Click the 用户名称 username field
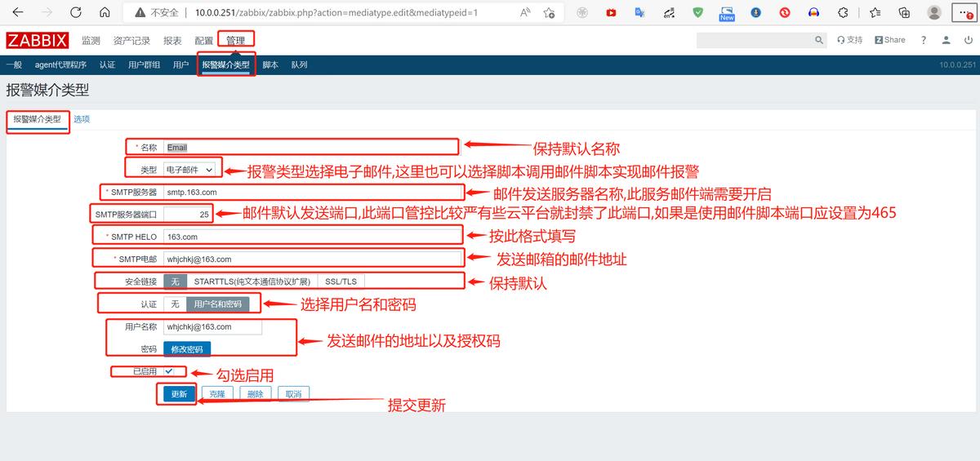Screen dimensions: 980x461 [x=212, y=326]
